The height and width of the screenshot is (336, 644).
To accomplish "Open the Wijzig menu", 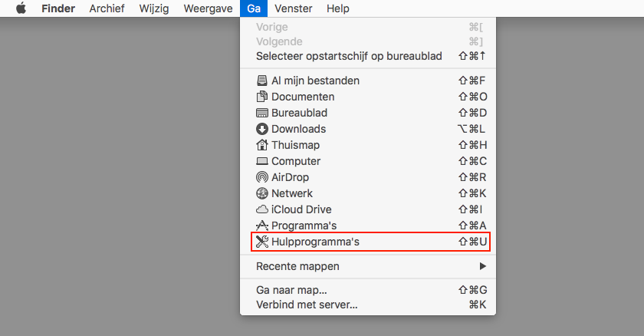I will click(154, 8).
